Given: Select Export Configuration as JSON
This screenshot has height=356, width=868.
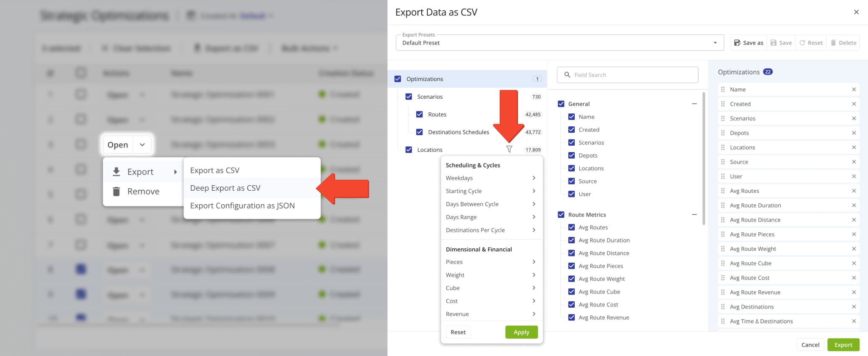Looking at the screenshot, I should point(242,206).
